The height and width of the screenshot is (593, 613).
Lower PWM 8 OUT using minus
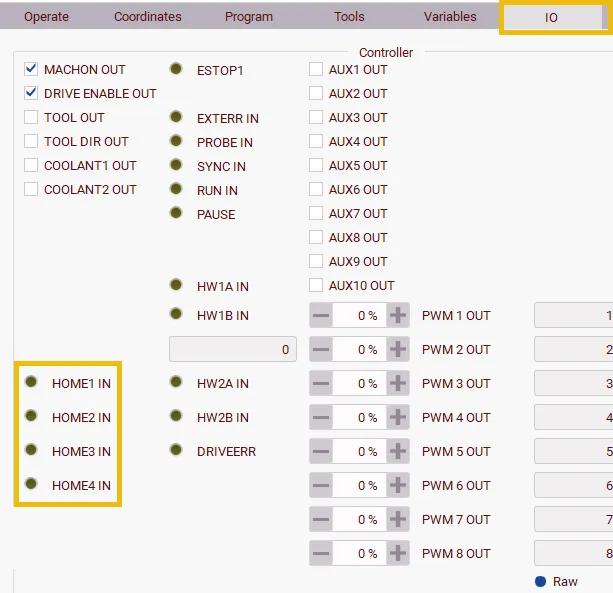321,553
